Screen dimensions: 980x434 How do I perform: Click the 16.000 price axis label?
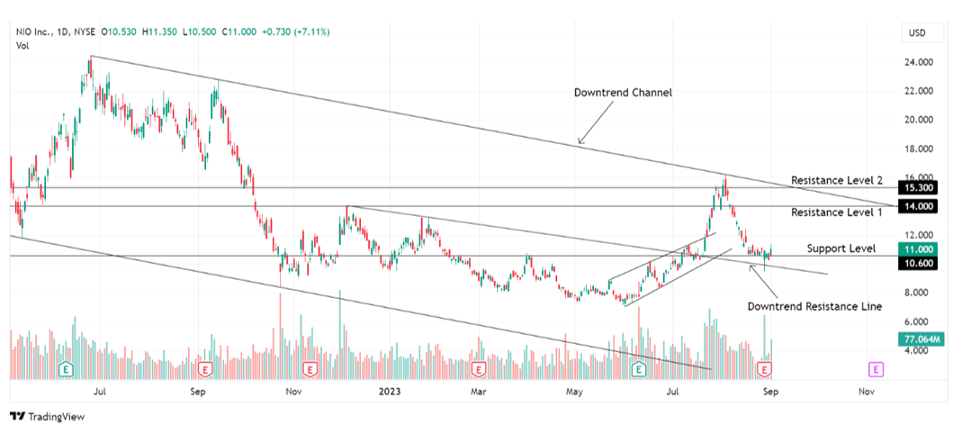click(920, 177)
